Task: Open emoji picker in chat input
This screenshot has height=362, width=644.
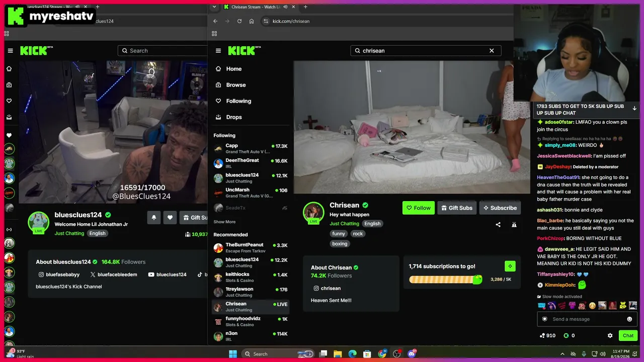Action: [629, 319]
